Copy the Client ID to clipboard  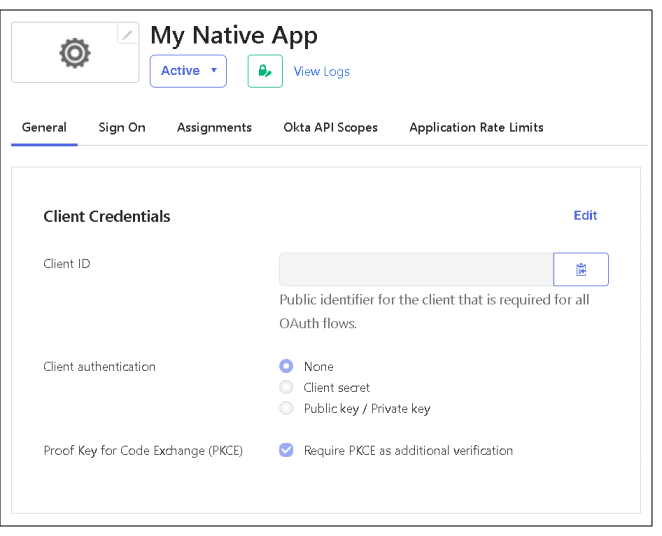[x=581, y=270]
